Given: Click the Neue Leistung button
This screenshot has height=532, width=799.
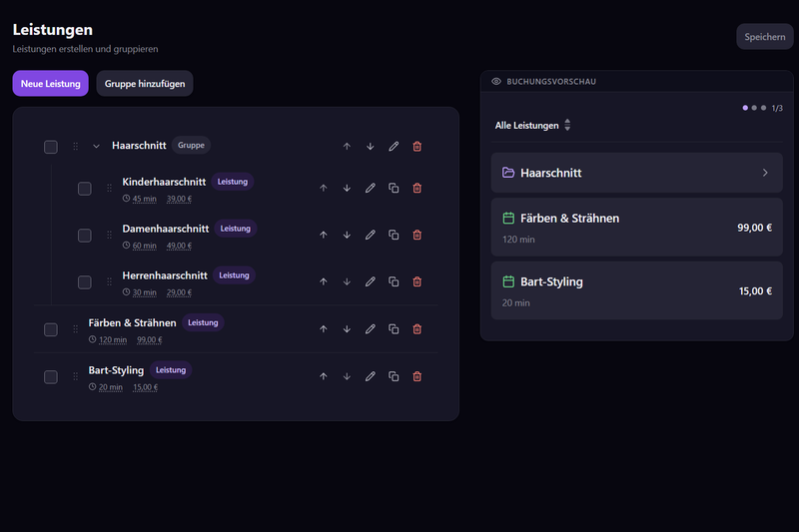Looking at the screenshot, I should [51, 84].
